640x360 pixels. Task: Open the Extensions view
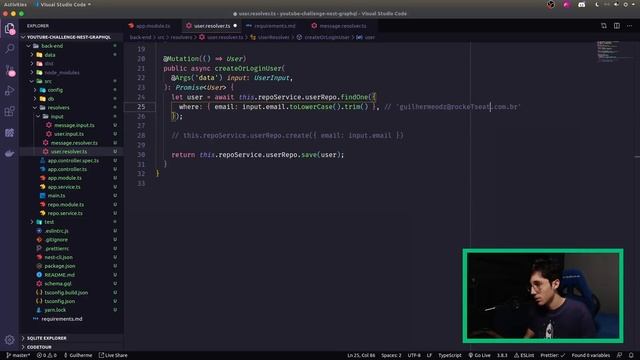(9, 111)
